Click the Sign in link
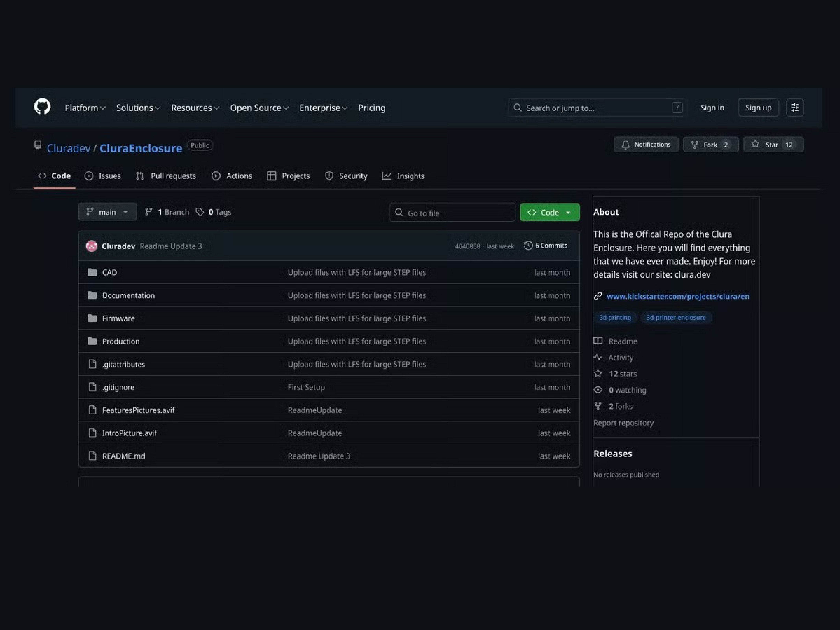Image resolution: width=840 pixels, height=630 pixels. click(x=712, y=108)
